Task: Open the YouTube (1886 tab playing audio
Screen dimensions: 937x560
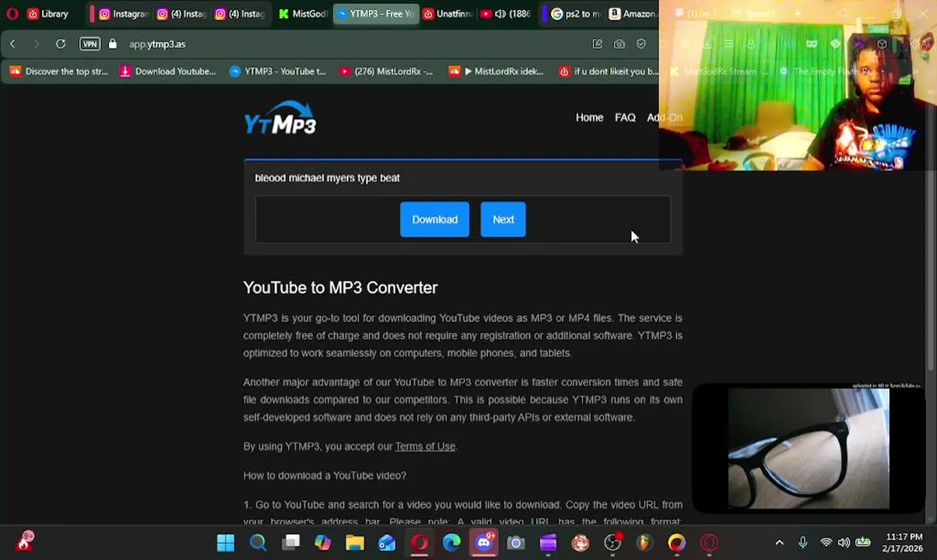Action: pyautogui.click(x=505, y=14)
